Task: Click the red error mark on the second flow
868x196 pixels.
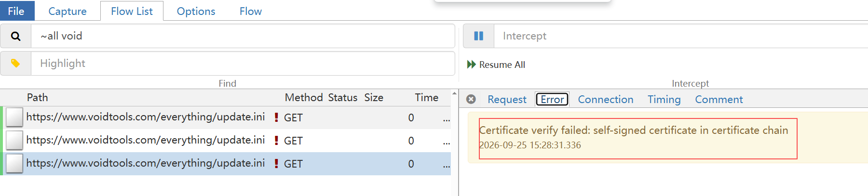Action: point(276,140)
